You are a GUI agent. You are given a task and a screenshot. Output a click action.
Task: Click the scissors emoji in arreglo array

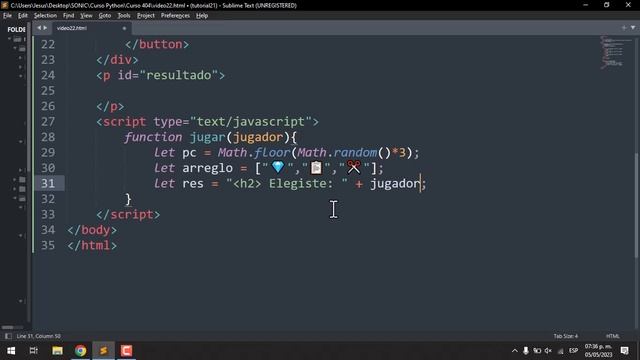[x=354, y=167]
